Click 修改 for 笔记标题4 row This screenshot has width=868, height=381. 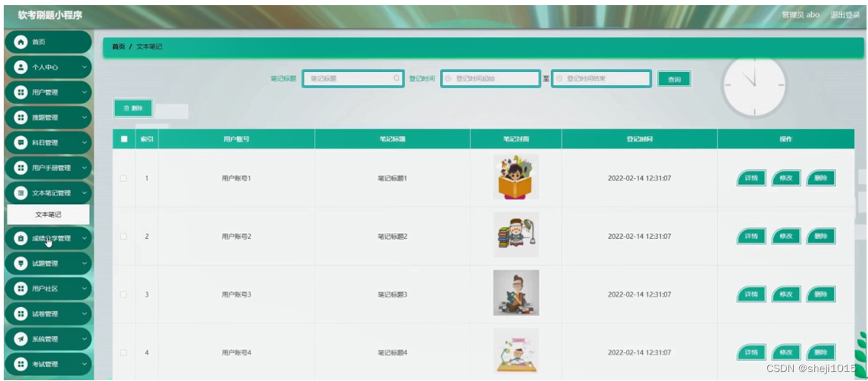(786, 352)
